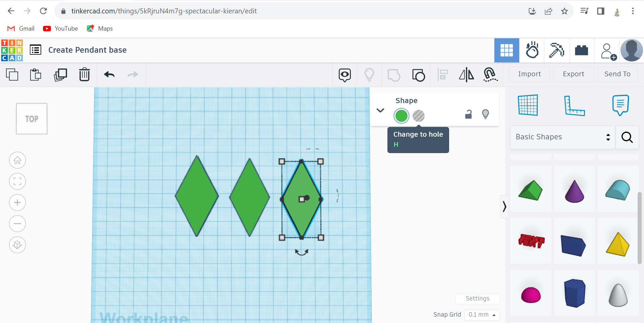Image resolution: width=644 pixels, height=323 pixels.
Task: Click the Align tool icon
Action: pos(443,75)
